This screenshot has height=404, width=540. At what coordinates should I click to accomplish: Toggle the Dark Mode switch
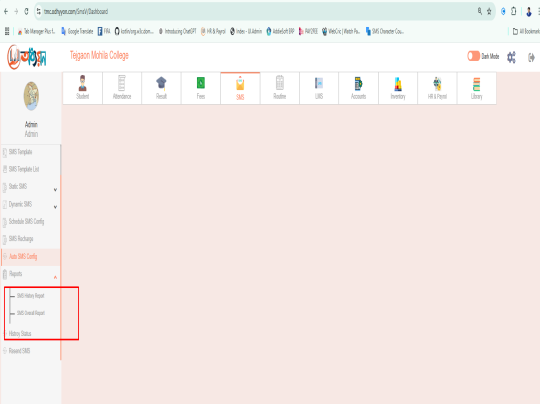click(474, 56)
